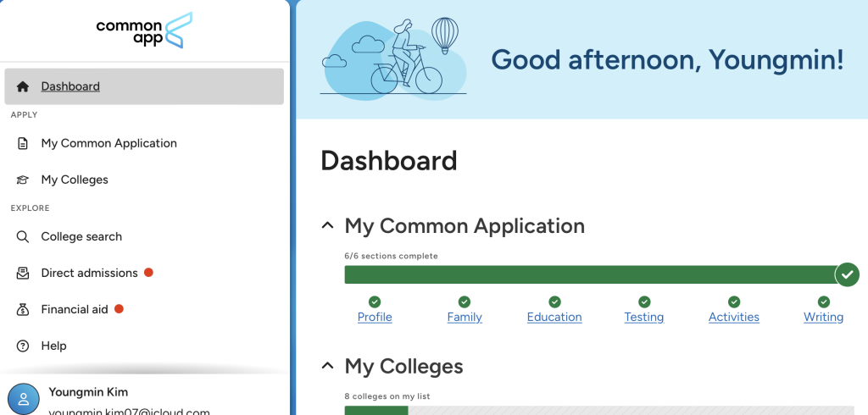Collapse the My Colleges section chevron
Image resolution: width=868 pixels, height=415 pixels.
327,367
